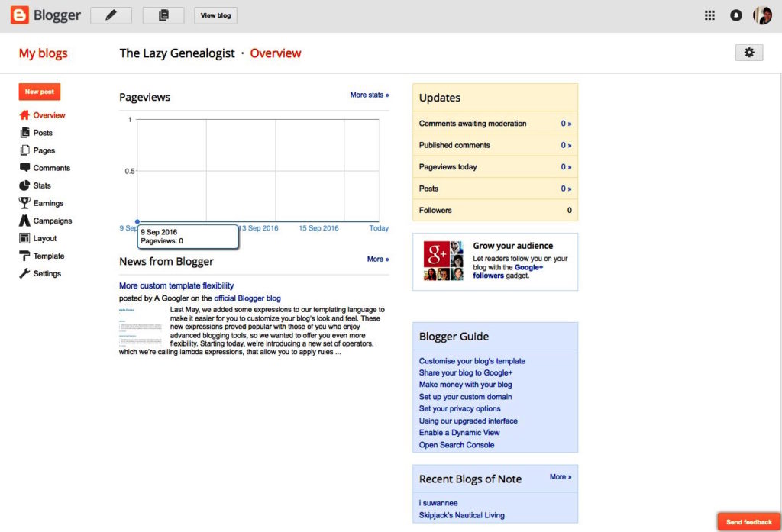The width and height of the screenshot is (782, 532).
Task: Click the Comments speech bubble icon
Action: (24, 167)
